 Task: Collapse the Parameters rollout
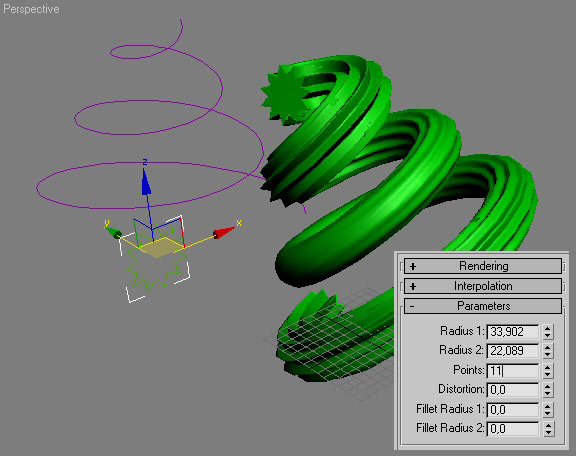pyautogui.click(x=483, y=306)
